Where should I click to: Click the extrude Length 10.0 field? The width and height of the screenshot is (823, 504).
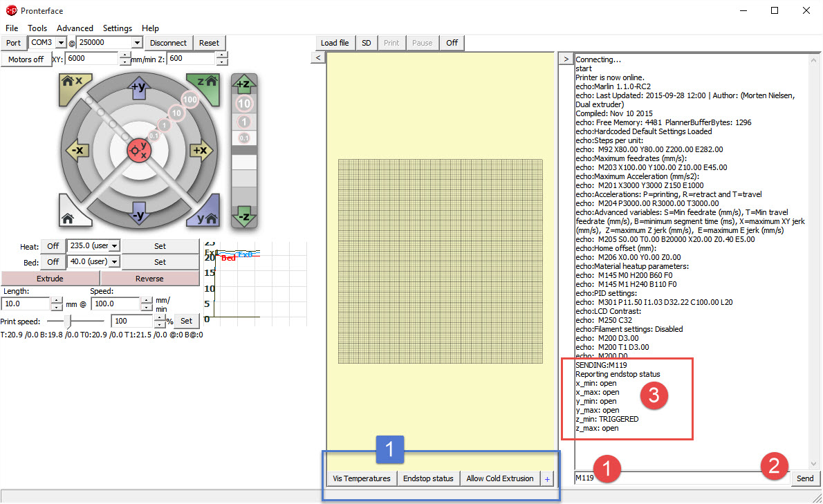point(26,304)
